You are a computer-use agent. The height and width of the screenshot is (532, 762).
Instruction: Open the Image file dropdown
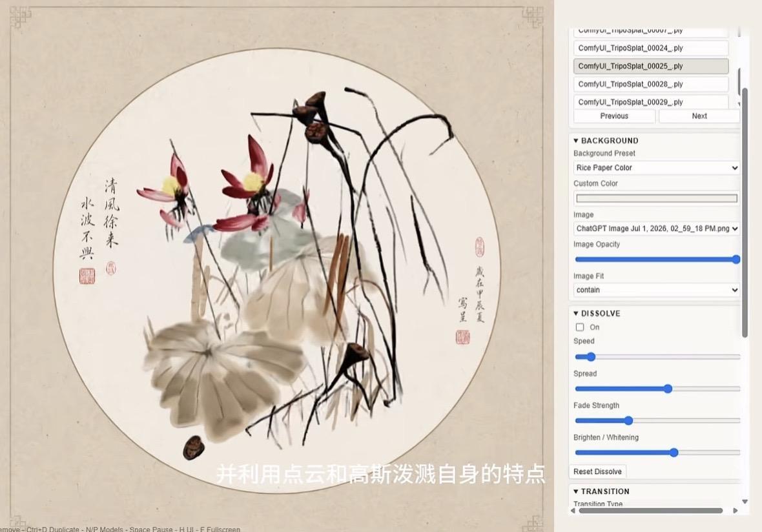pyautogui.click(x=657, y=229)
